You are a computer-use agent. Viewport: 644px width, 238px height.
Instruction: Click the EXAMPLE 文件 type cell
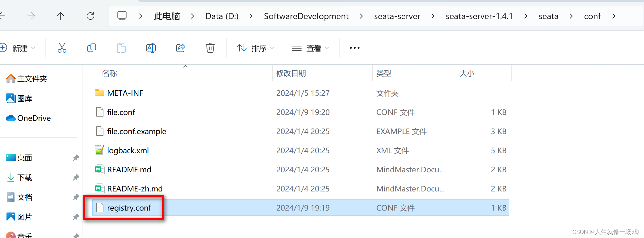401,132
